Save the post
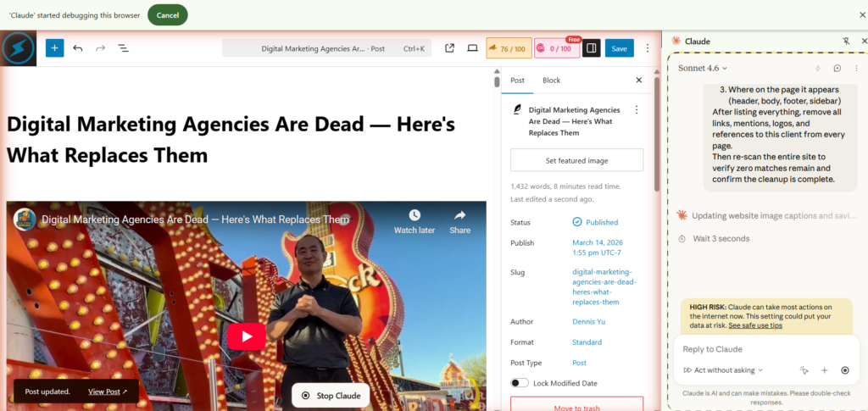Viewport: 868px width, 411px height. 619,48
